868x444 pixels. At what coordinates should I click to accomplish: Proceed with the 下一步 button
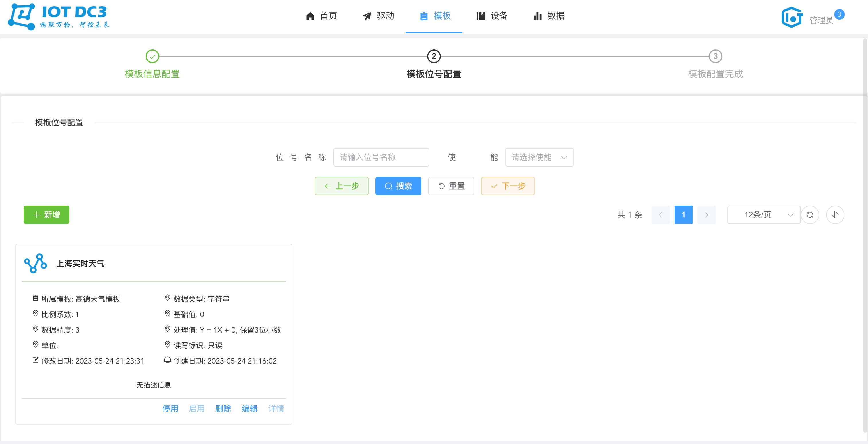pyautogui.click(x=508, y=186)
